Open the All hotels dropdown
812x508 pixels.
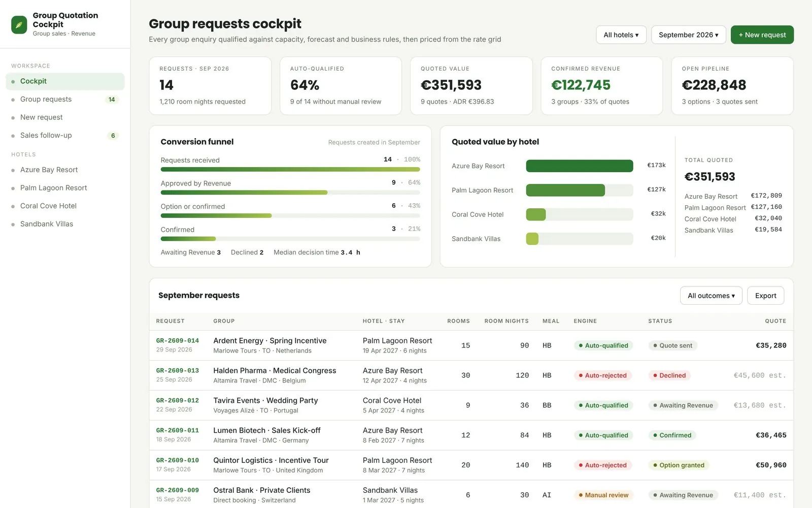click(x=621, y=35)
